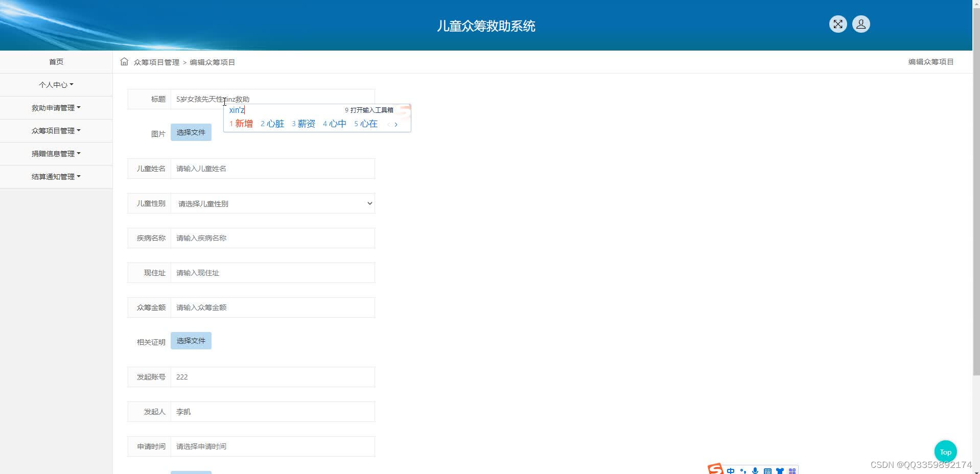Click the IME microphone voice input icon
This screenshot has height=474, width=980.
pos(755,471)
